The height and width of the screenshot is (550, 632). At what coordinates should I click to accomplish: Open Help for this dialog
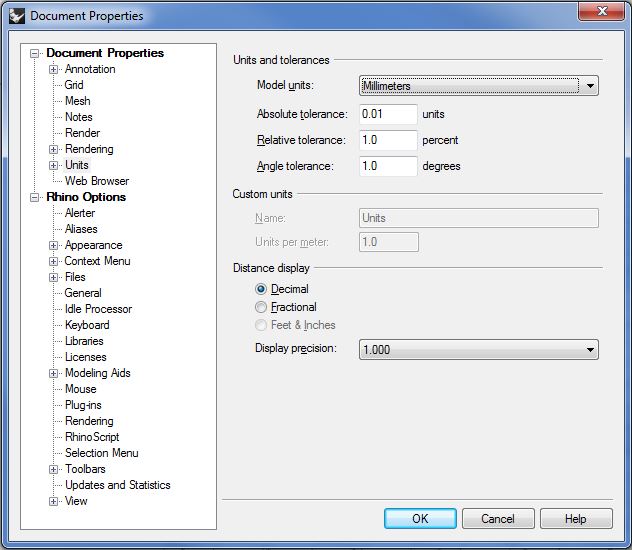point(576,519)
